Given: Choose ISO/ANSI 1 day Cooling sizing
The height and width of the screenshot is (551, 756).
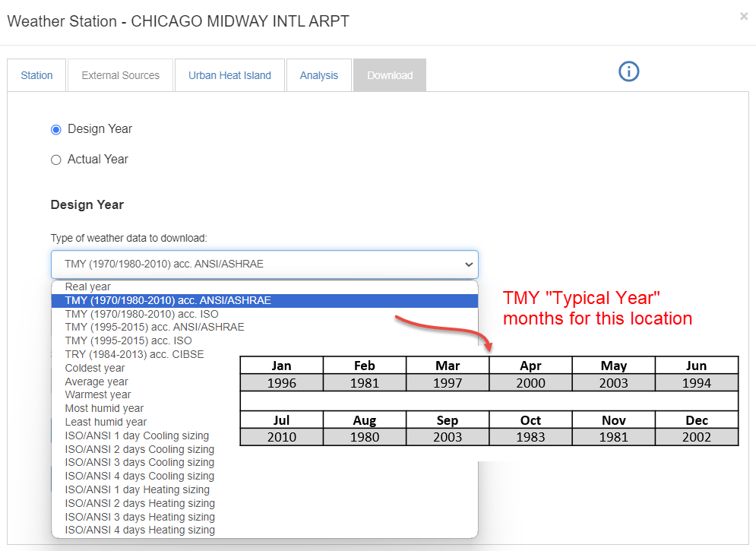Looking at the screenshot, I should [x=137, y=435].
